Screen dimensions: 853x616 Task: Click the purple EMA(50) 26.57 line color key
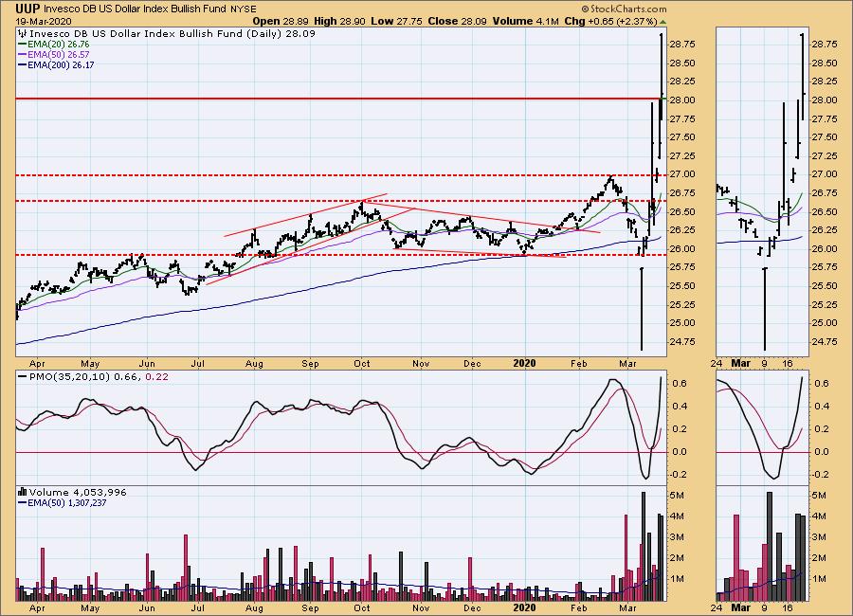23,54
